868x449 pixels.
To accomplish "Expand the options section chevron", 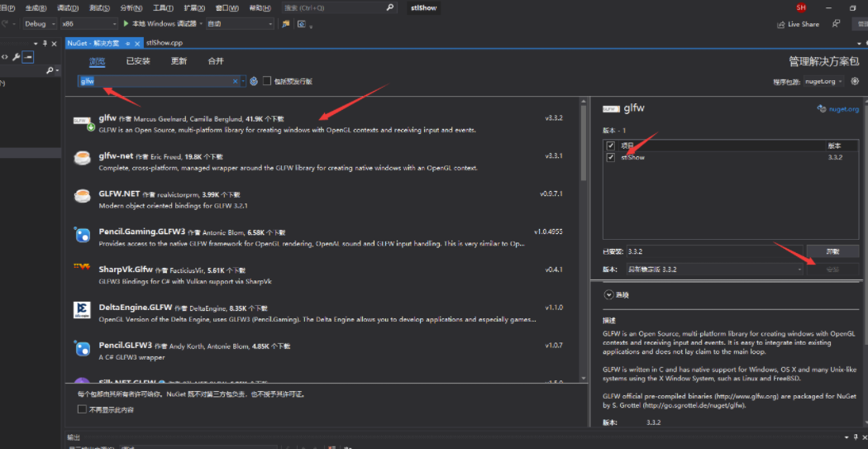I will (x=609, y=294).
